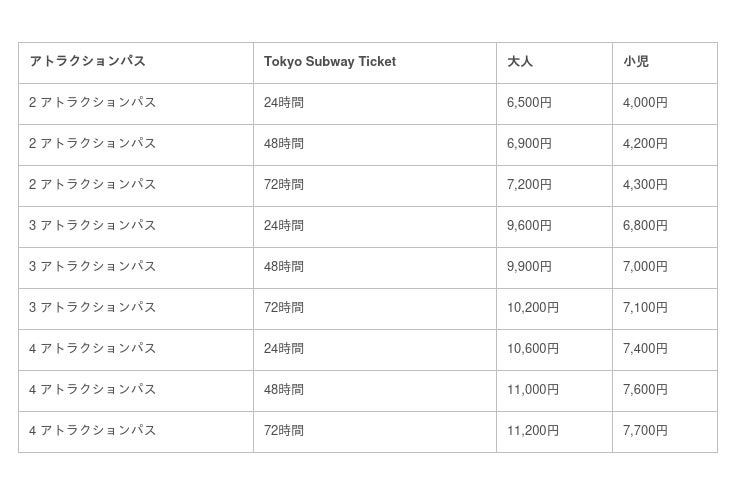Viewport: 740px width, 493px height.
Task: Click the Tokyo Subway Ticket header
Action: tap(330, 62)
